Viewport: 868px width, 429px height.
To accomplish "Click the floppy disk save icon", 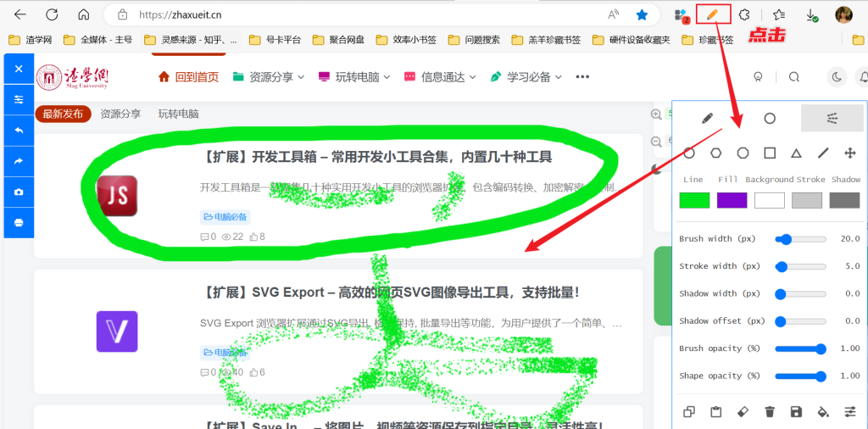I will pos(796,412).
